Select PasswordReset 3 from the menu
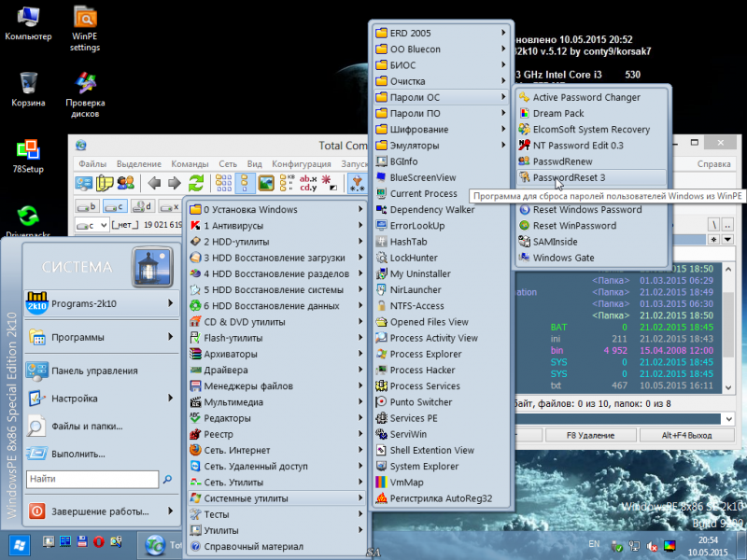 [592, 177]
